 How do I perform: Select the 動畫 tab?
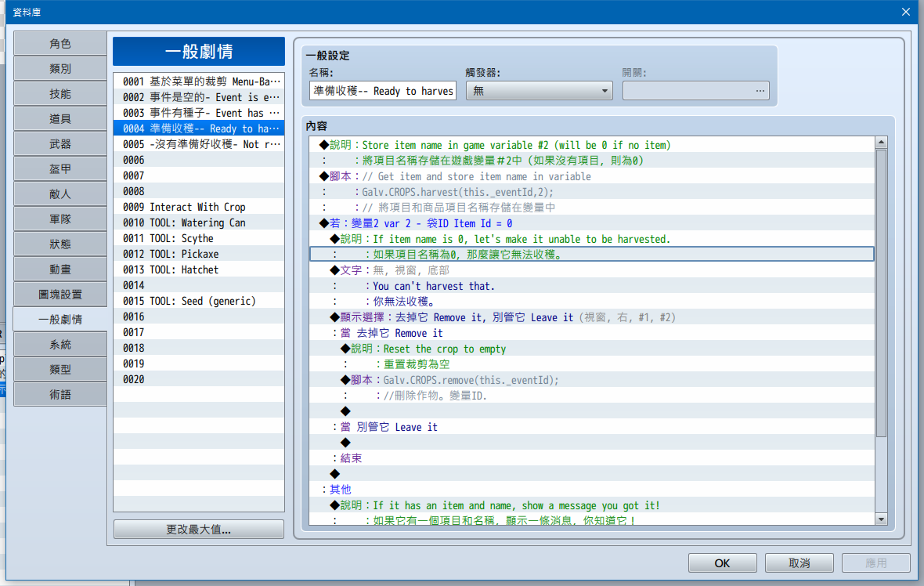tap(60, 269)
